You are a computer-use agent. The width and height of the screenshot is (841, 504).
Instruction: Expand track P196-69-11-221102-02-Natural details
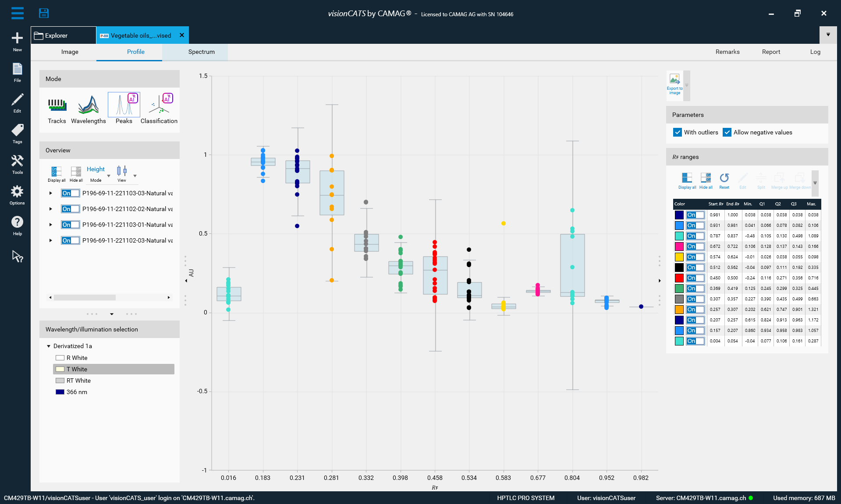click(x=50, y=209)
